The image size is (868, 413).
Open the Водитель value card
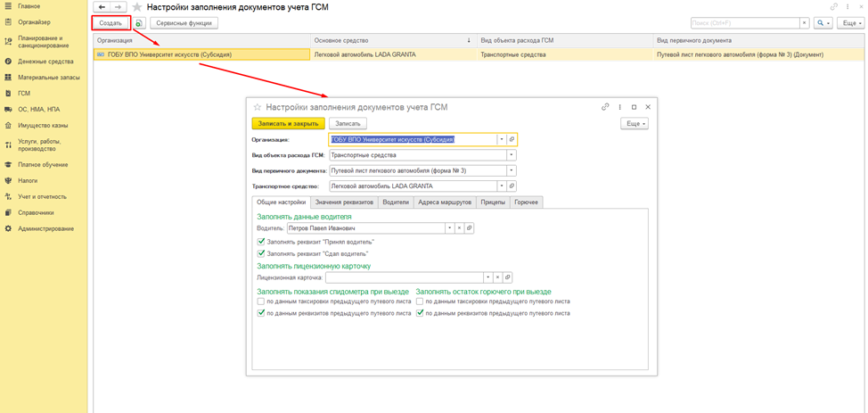(x=469, y=227)
